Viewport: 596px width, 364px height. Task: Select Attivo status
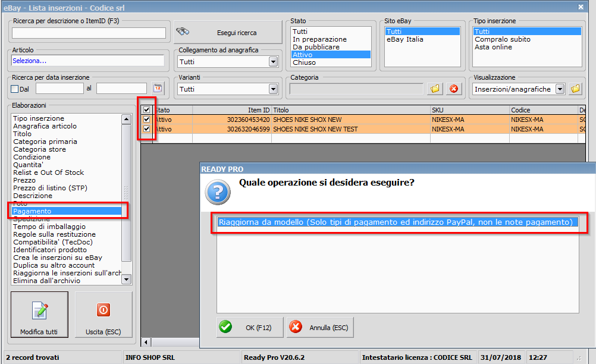tap(331, 55)
